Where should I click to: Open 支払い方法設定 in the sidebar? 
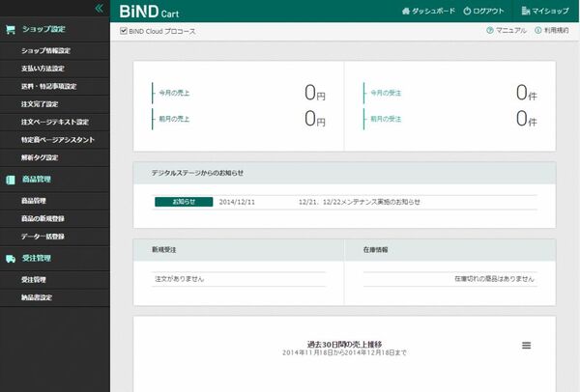pyautogui.click(x=43, y=69)
